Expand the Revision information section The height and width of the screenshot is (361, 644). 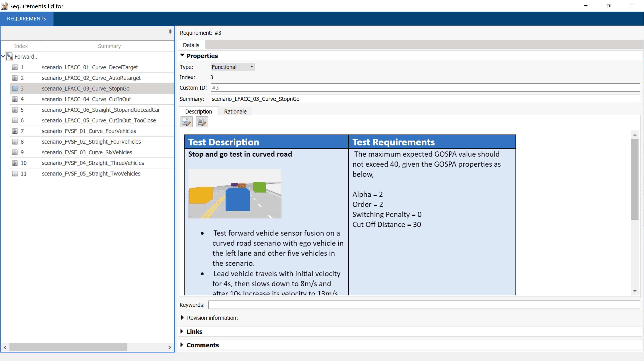(182, 318)
